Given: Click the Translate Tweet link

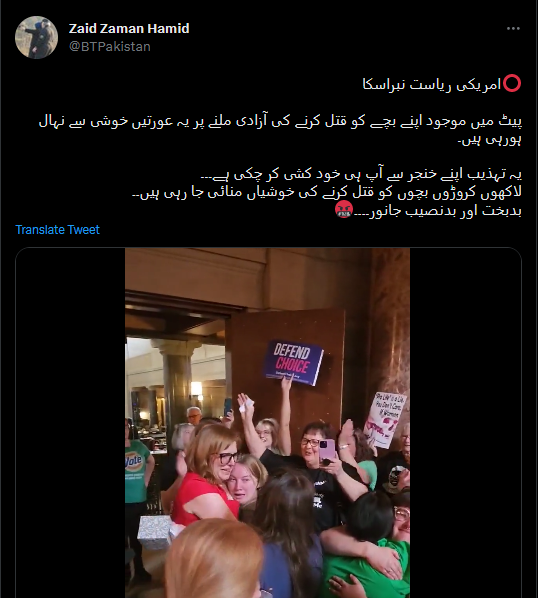Looking at the screenshot, I should [58, 230].
